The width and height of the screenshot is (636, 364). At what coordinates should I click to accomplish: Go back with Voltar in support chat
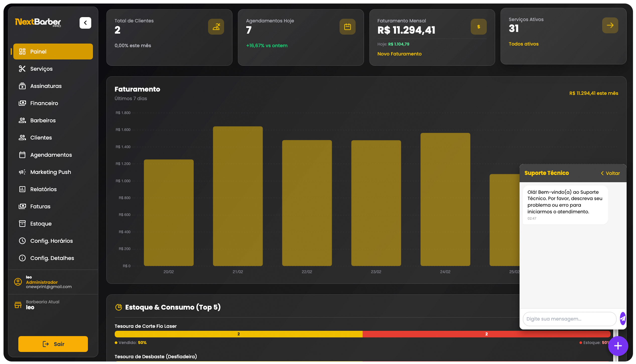click(610, 173)
